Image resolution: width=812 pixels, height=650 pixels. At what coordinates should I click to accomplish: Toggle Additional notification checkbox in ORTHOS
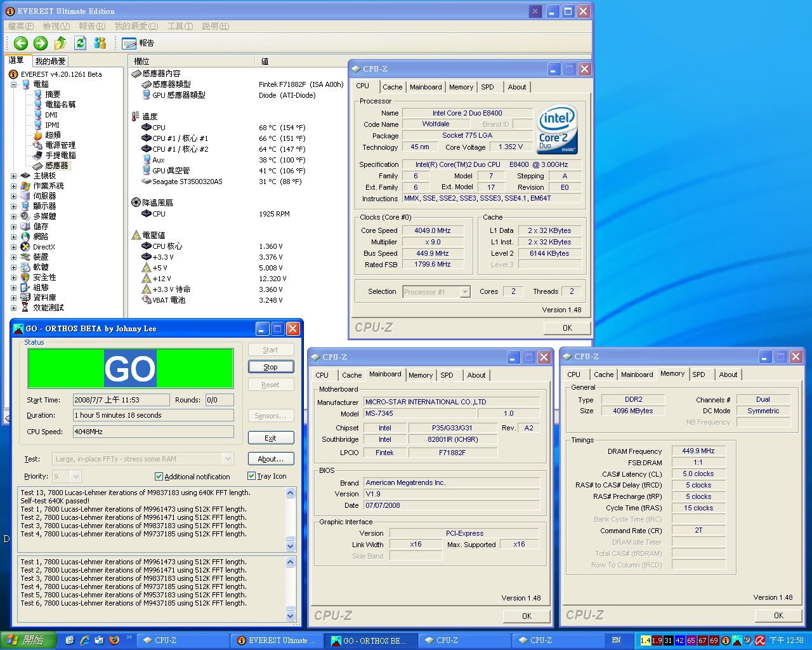[159, 477]
